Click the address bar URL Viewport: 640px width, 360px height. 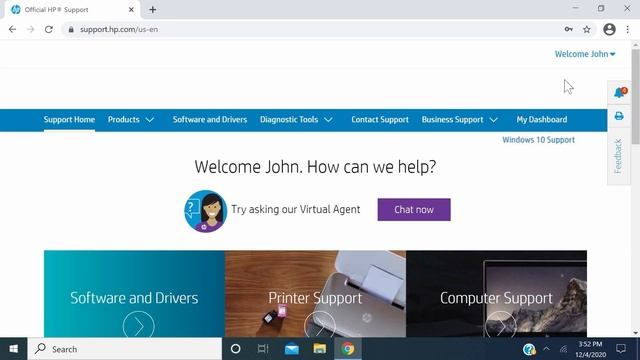click(x=119, y=29)
